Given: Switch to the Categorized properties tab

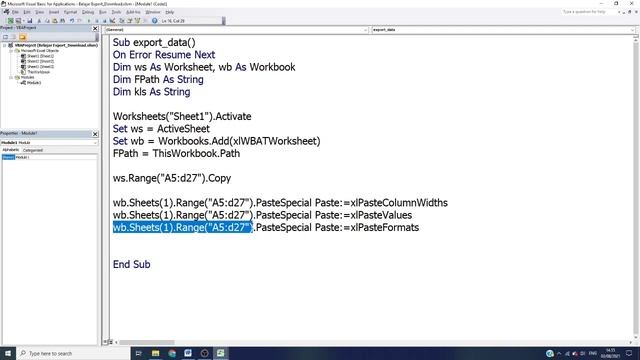Looking at the screenshot, I should [33, 150].
